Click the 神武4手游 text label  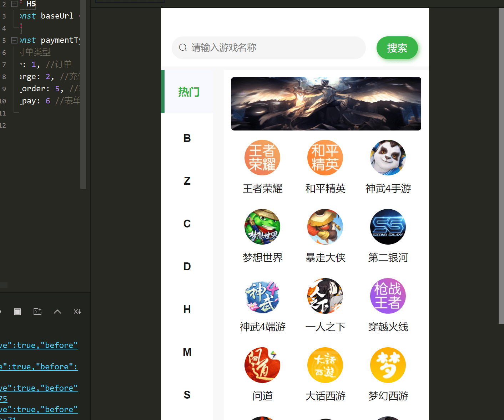(388, 188)
